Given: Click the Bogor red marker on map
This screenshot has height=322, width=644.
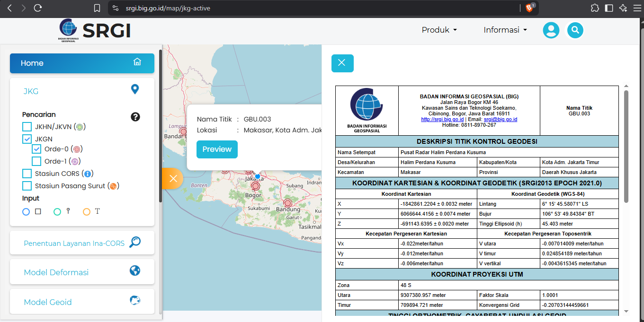Looking at the screenshot, I should [256, 186].
